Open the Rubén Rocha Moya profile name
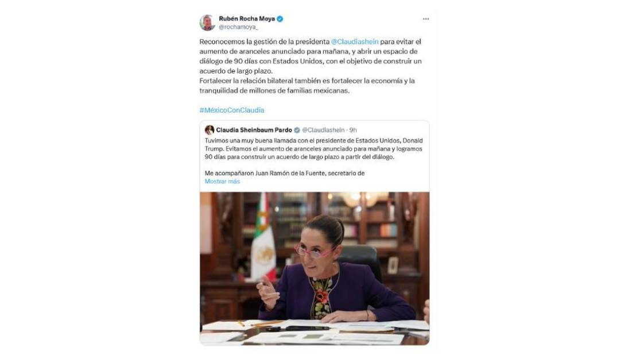Viewport: 644px width, 362px height. click(x=246, y=19)
